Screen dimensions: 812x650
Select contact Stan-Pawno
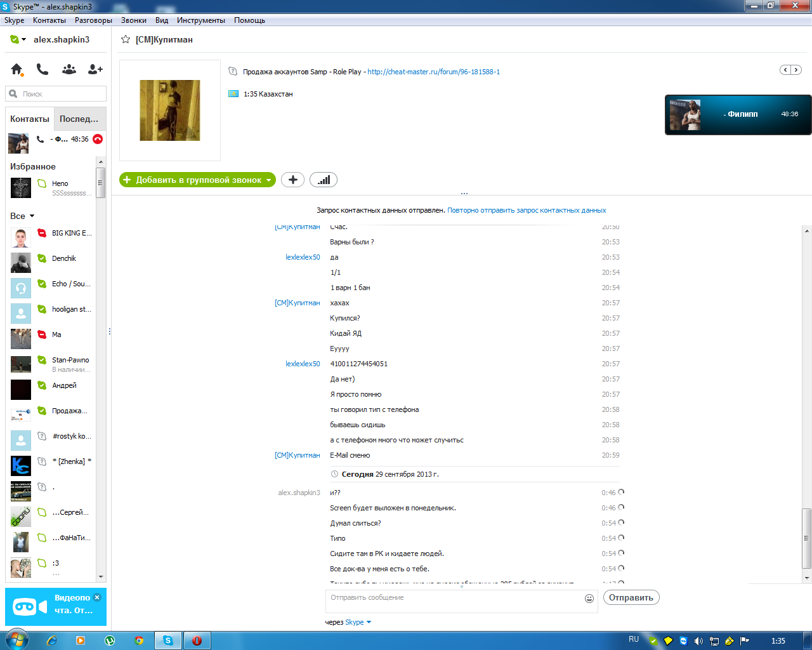pyautogui.click(x=51, y=364)
